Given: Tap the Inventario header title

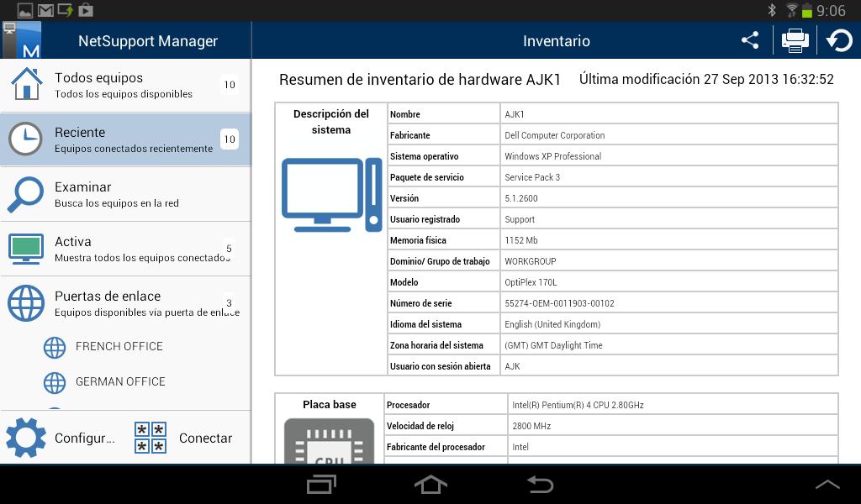Looking at the screenshot, I should point(557,41).
